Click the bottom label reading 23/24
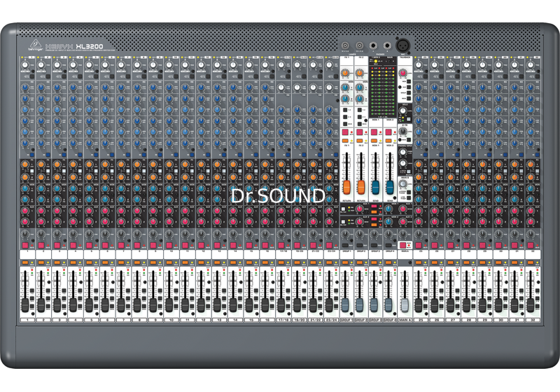 [x=331, y=320]
